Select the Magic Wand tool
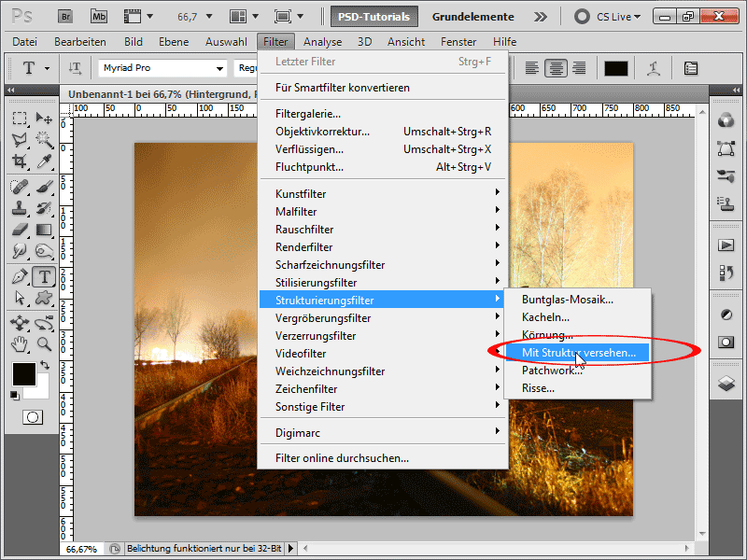This screenshot has width=747, height=560. 44,139
